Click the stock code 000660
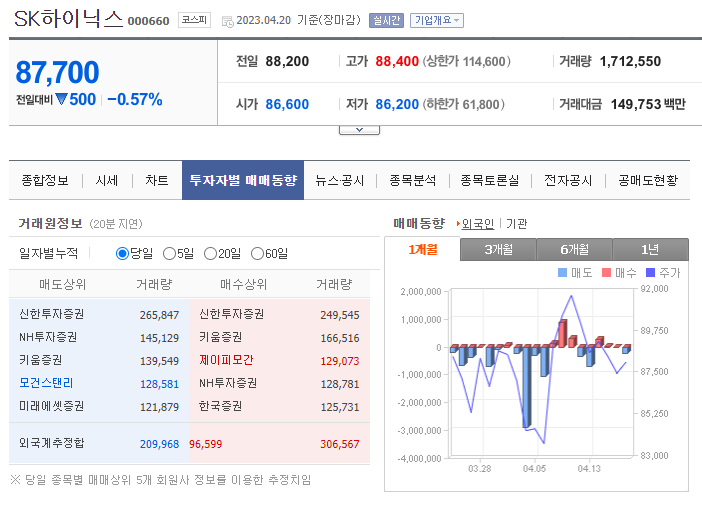 coord(148,21)
